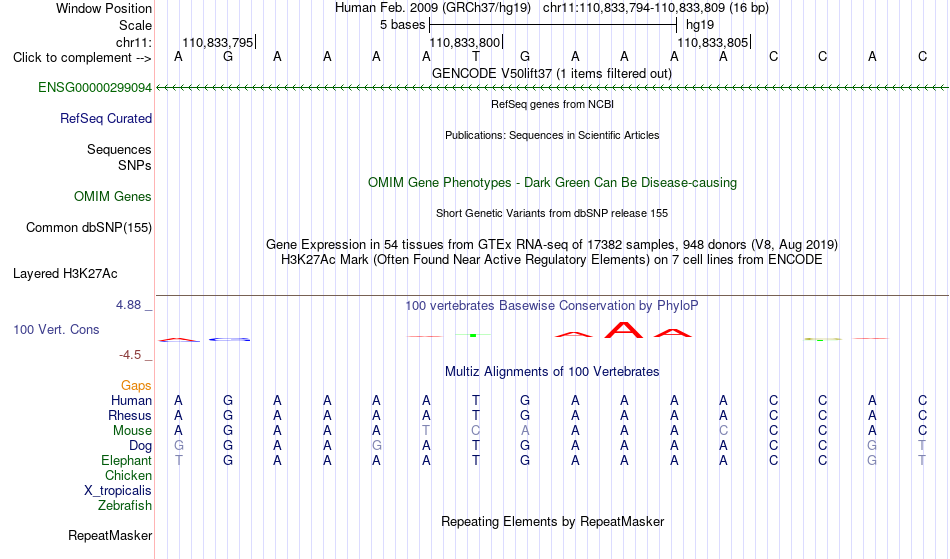
Task: Click the gray T base in Mouse row
Action: 427,431
